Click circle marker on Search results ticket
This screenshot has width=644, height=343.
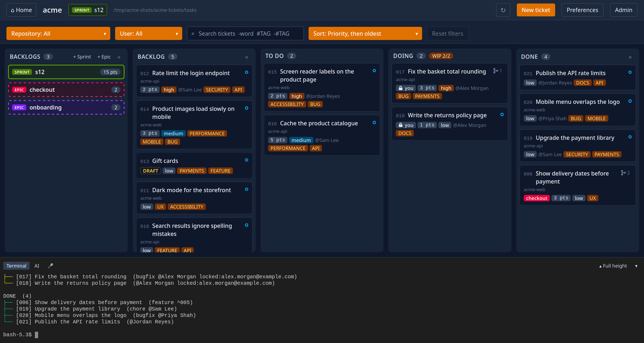247,225
